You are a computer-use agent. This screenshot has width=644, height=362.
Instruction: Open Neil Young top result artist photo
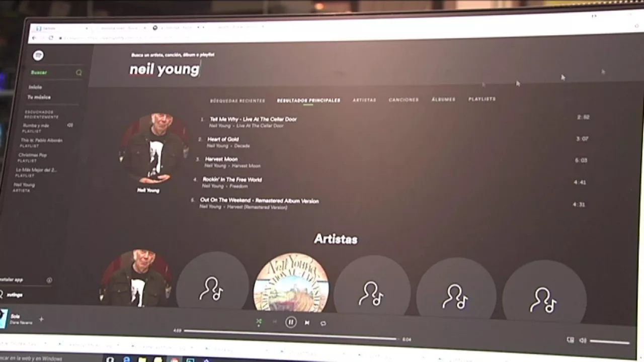pos(154,149)
